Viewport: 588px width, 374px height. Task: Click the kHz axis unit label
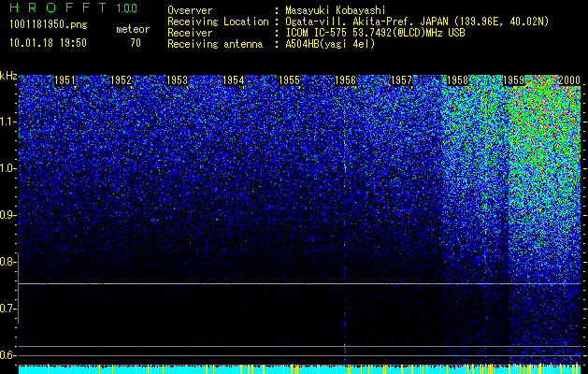(x=8, y=76)
